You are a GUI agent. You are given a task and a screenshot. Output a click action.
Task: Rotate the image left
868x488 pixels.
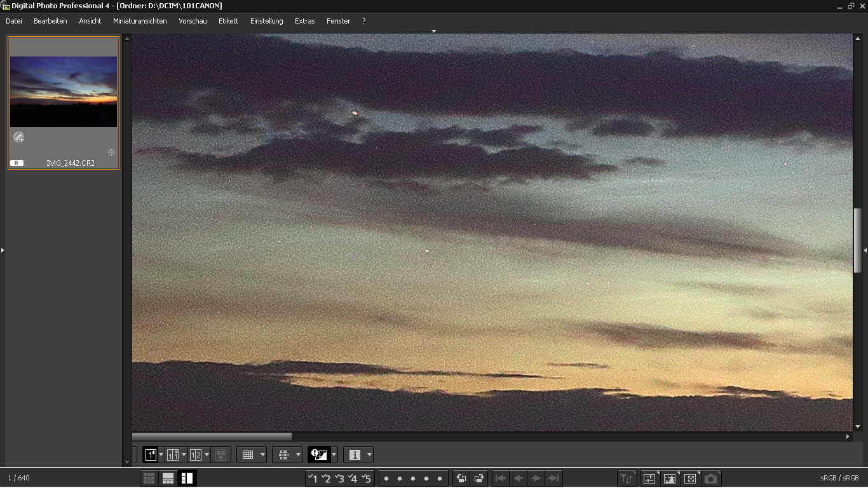point(461,478)
